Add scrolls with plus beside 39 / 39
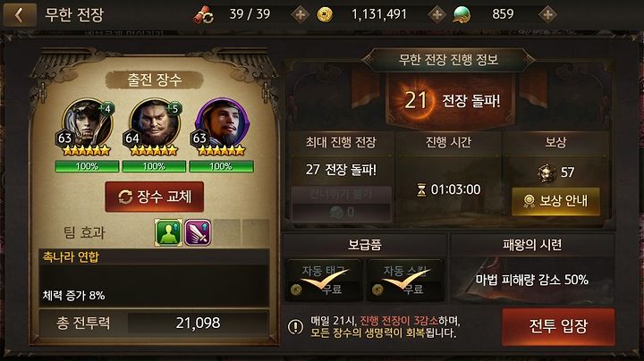The image size is (644, 361). [301, 15]
